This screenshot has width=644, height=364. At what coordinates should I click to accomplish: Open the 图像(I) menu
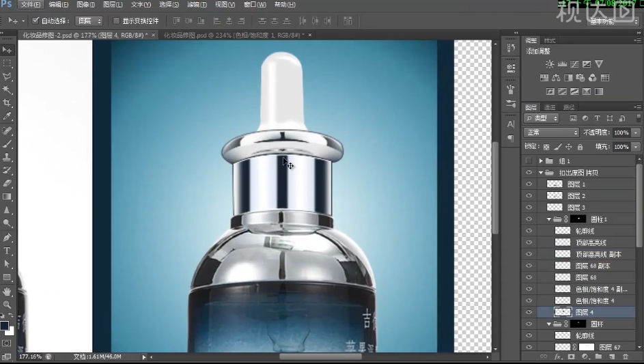point(85,5)
